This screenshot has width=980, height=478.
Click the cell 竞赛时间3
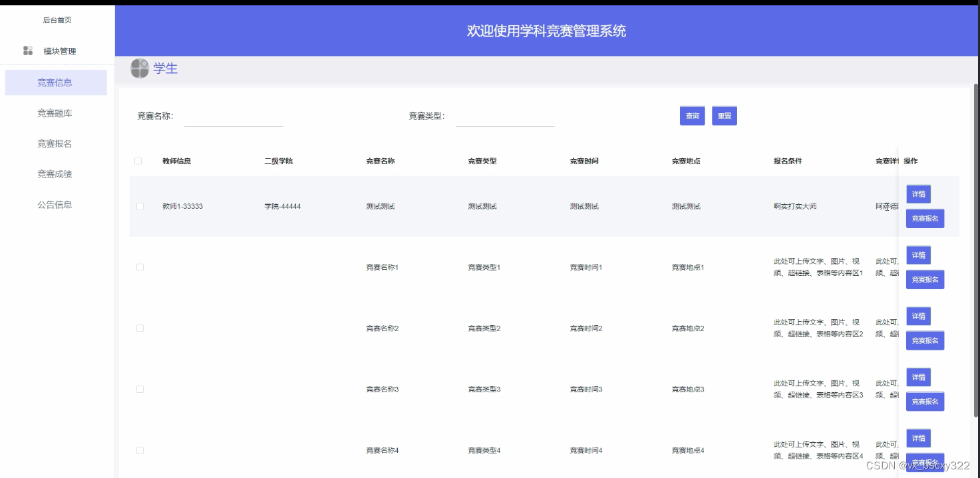pos(586,390)
